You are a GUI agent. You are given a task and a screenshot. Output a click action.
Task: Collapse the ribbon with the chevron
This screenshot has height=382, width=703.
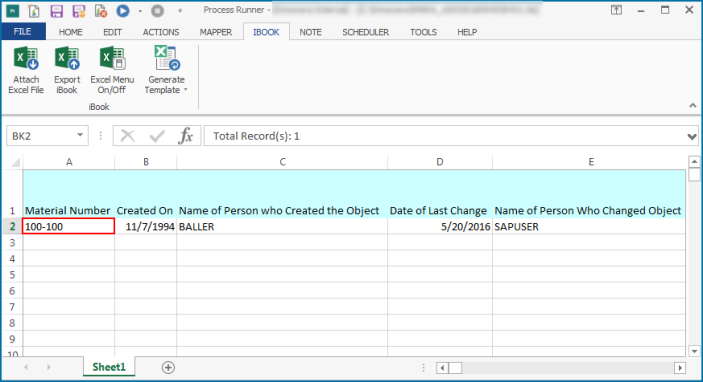pyautogui.click(x=693, y=105)
